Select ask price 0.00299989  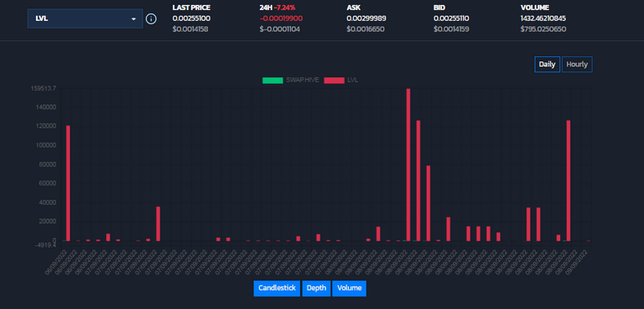tap(366, 18)
